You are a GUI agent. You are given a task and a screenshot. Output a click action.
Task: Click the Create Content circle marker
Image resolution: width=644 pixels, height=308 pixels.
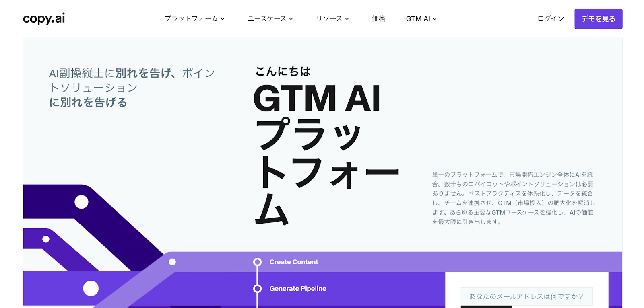pos(257,262)
